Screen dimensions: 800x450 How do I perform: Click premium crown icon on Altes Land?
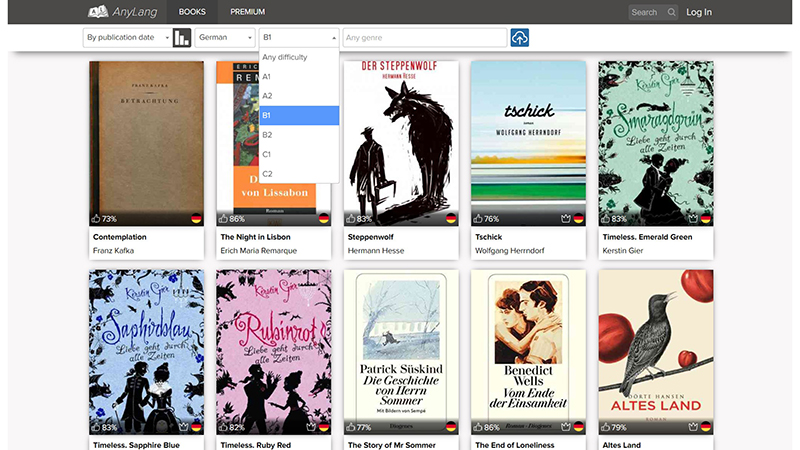point(693,427)
